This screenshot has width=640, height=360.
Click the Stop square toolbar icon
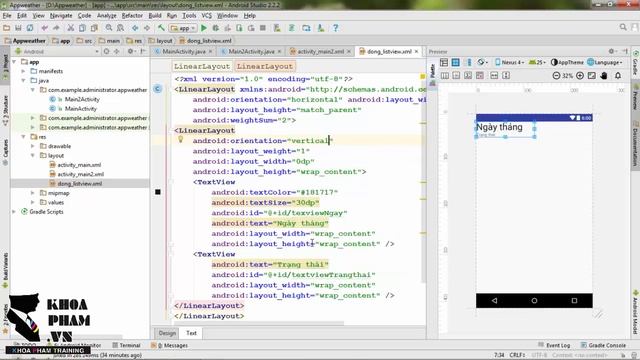[263, 28]
